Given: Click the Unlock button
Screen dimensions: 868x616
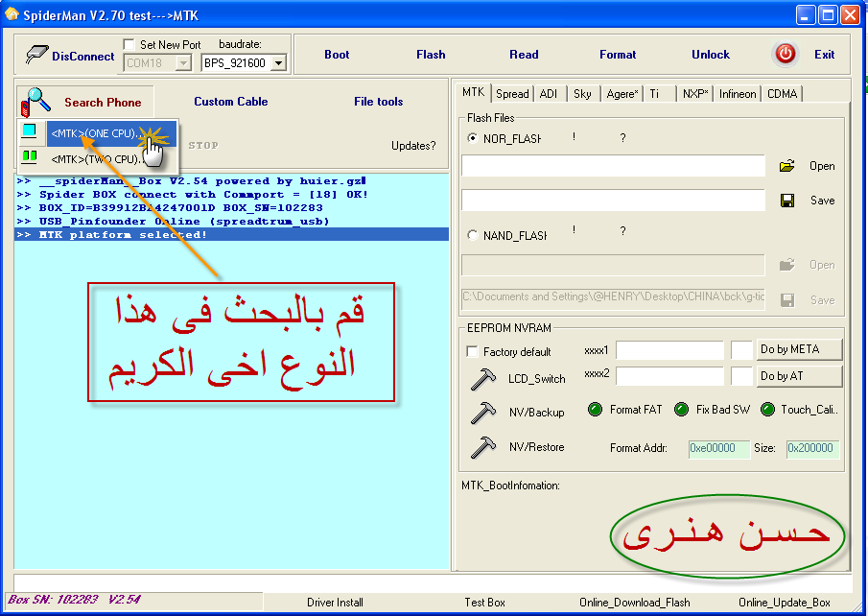Looking at the screenshot, I should [711, 55].
